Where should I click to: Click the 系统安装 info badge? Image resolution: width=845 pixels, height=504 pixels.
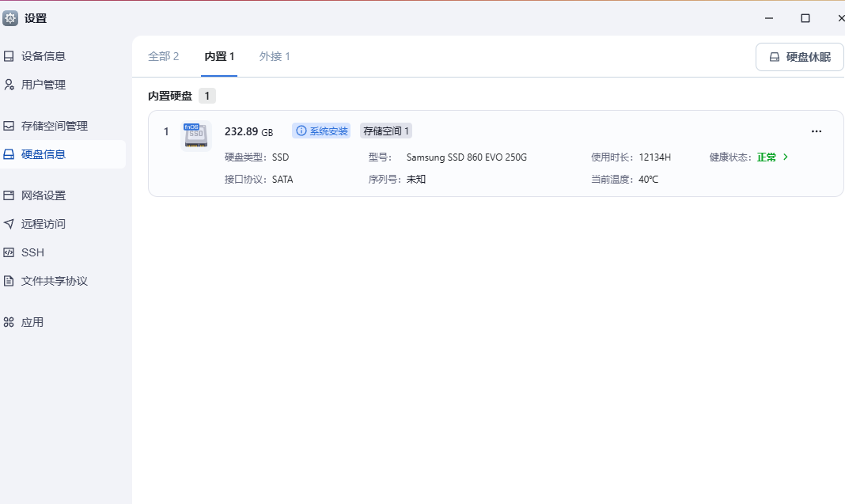pos(320,131)
